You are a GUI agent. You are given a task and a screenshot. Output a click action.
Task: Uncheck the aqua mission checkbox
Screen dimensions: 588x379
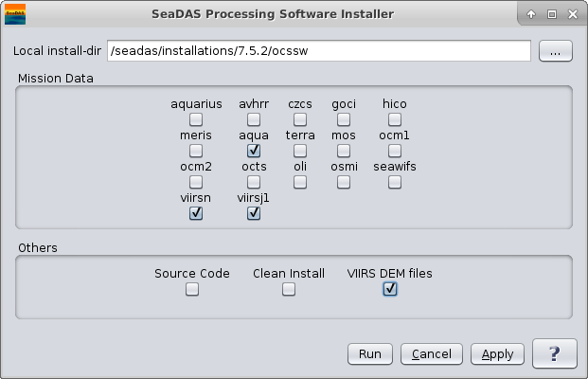254,151
